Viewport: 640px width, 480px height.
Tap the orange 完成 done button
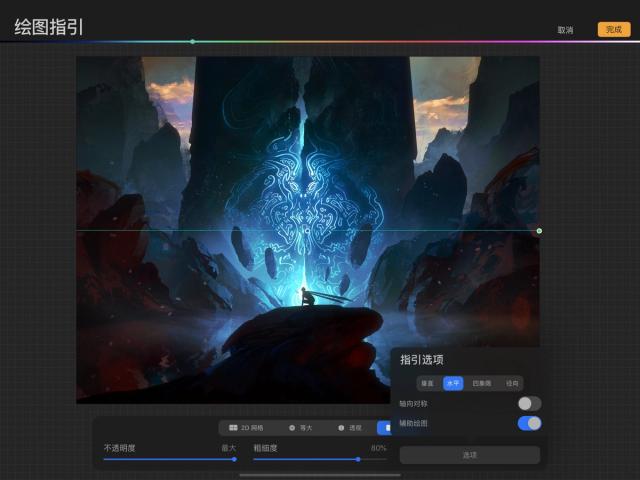point(614,29)
